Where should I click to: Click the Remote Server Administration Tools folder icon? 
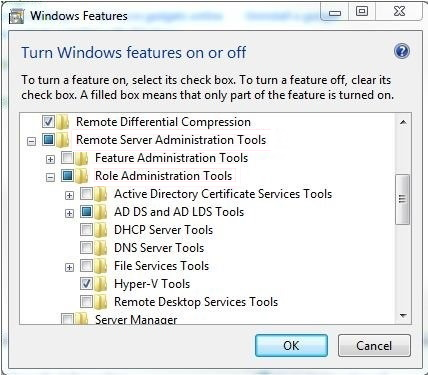click(x=63, y=140)
